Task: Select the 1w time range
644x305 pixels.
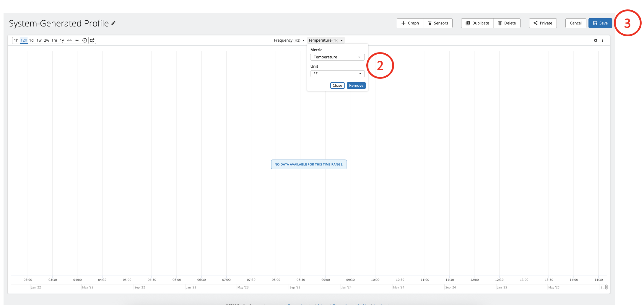Action: [39, 40]
